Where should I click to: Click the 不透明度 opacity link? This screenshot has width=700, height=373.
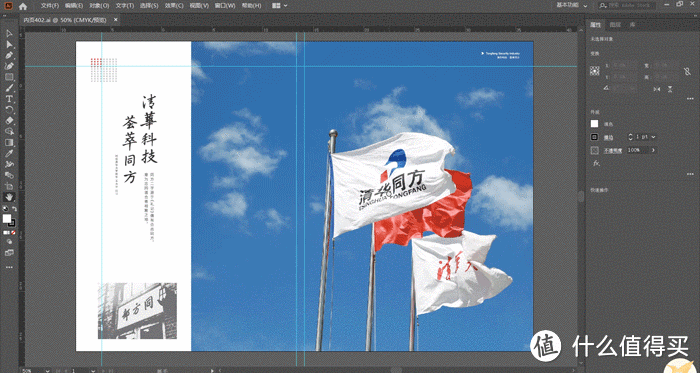[x=613, y=150]
